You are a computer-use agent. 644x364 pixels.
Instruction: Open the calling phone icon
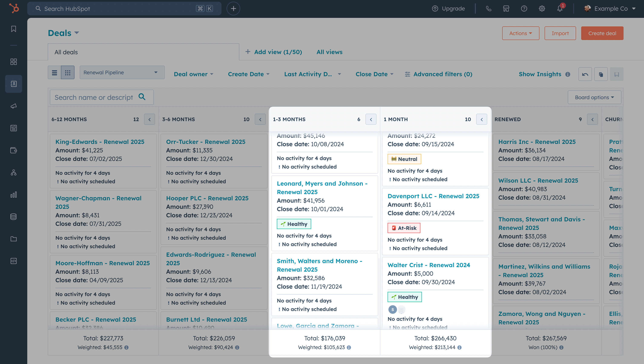pos(489,9)
